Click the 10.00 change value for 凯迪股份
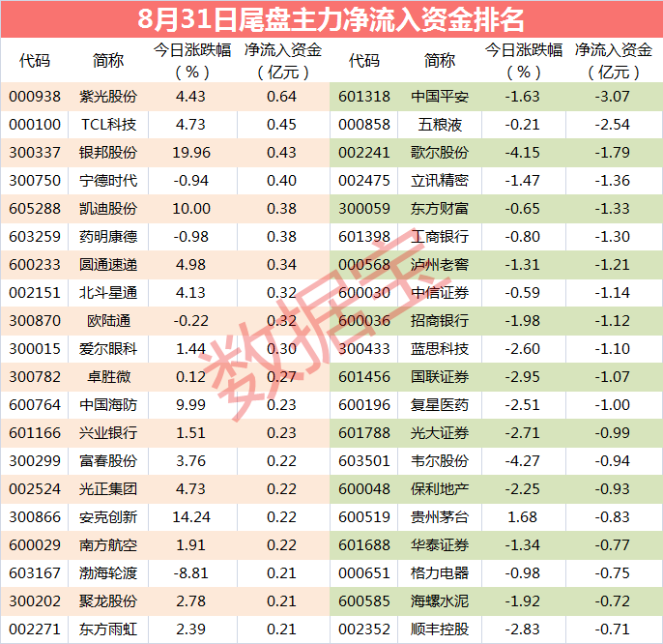 pyautogui.click(x=191, y=209)
